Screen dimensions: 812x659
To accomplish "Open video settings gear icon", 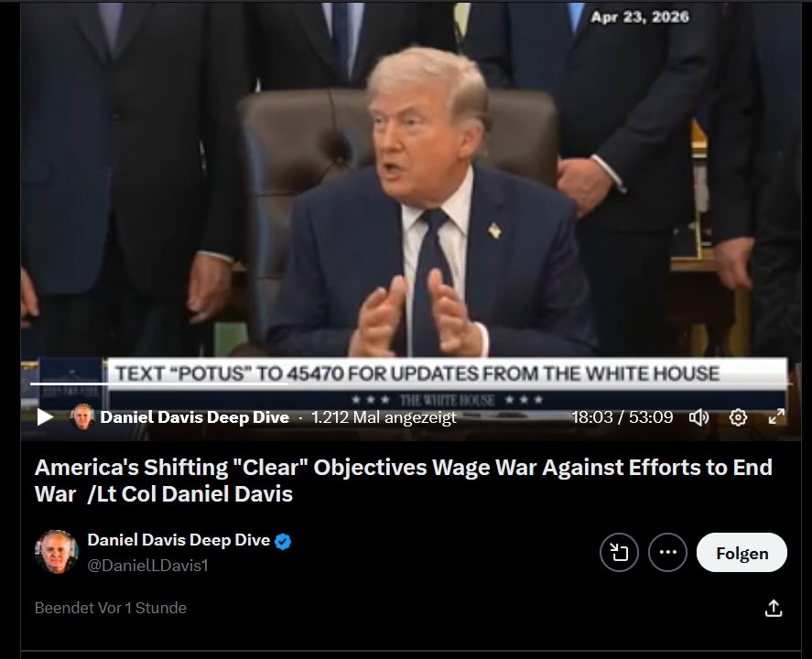I will (x=738, y=417).
